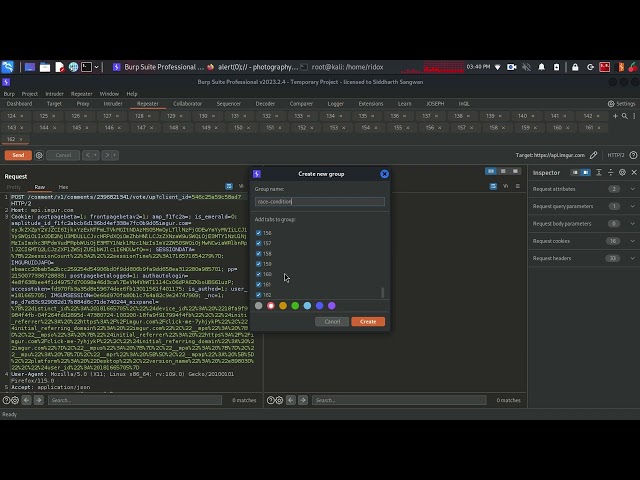Open Firefox from the top taskbar
This screenshot has width=640, height=480.
(73, 67)
